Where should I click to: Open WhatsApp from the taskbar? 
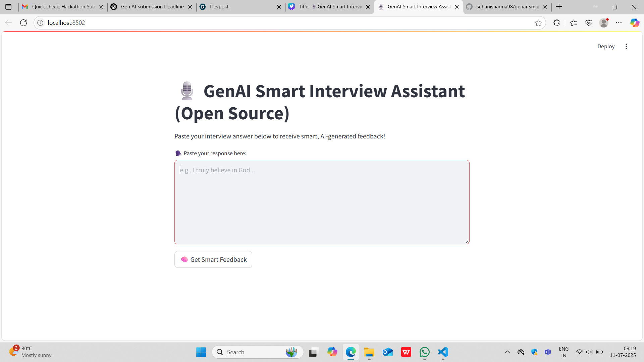point(425,352)
